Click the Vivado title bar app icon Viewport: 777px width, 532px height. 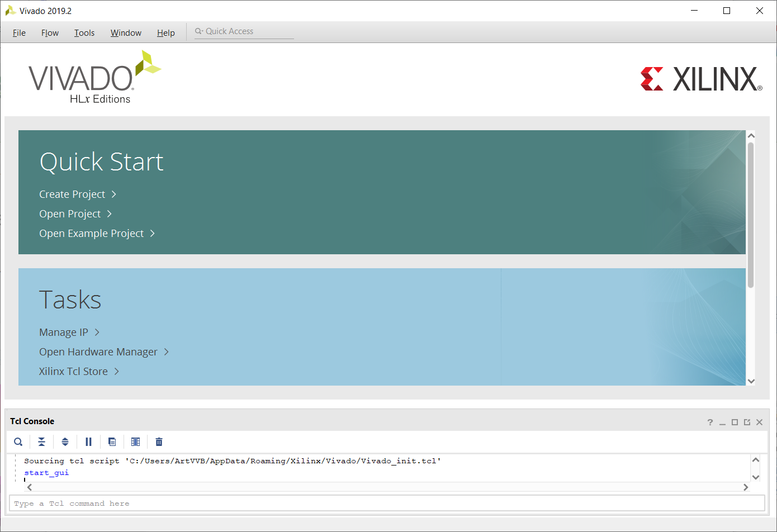(10, 11)
